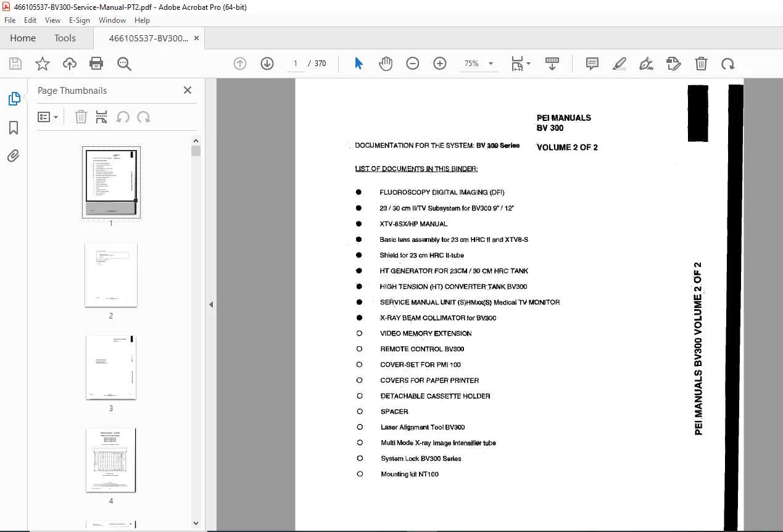Click thumbnail scrollbar down arrow
Viewport: 783px width, 532px height.
(x=196, y=523)
